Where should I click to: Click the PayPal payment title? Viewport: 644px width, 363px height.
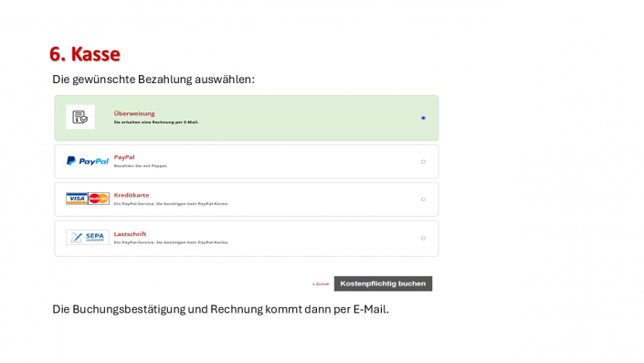click(x=124, y=157)
